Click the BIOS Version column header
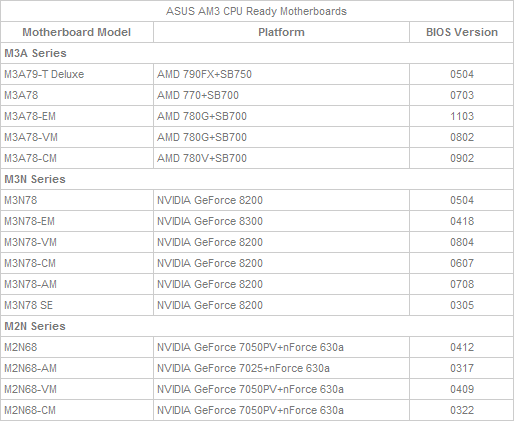Viewport: 514px width, 421px height. (462, 32)
